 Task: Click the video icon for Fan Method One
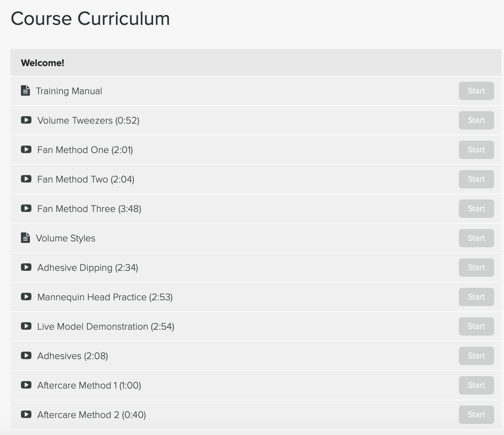pos(26,149)
